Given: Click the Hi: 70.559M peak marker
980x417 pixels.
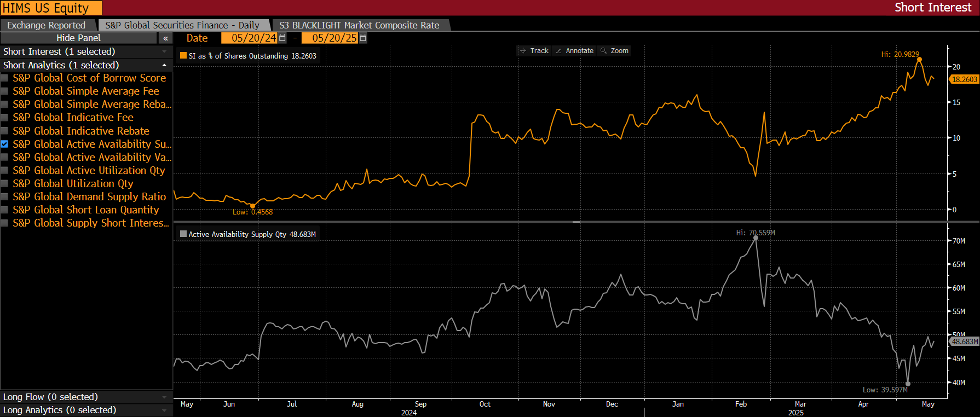Looking at the screenshot, I should (x=756, y=238).
